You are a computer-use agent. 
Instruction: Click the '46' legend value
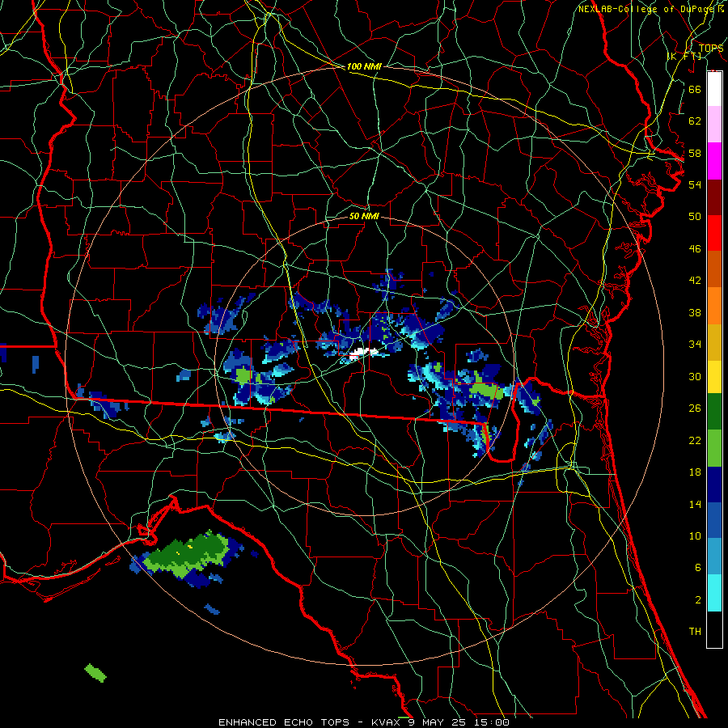(x=695, y=249)
